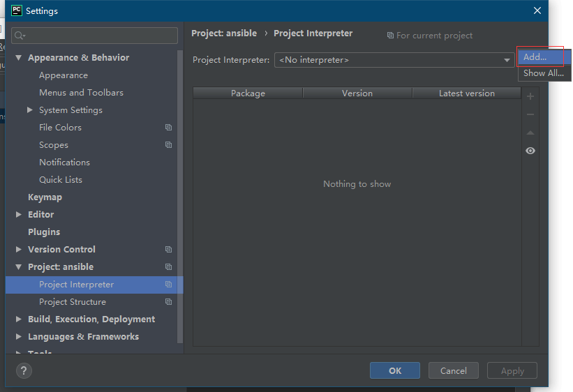Open the Project Interpreter dropdown

tap(394, 60)
